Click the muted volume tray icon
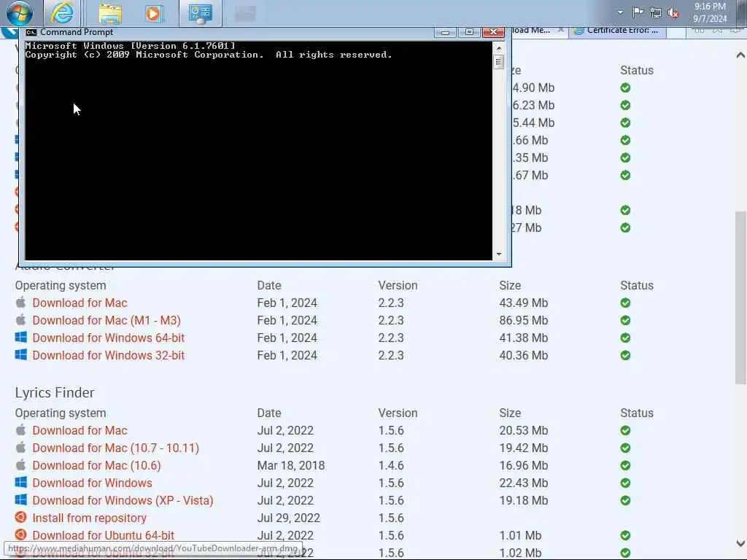Viewport: 747px width, 560px height. (x=673, y=13)
